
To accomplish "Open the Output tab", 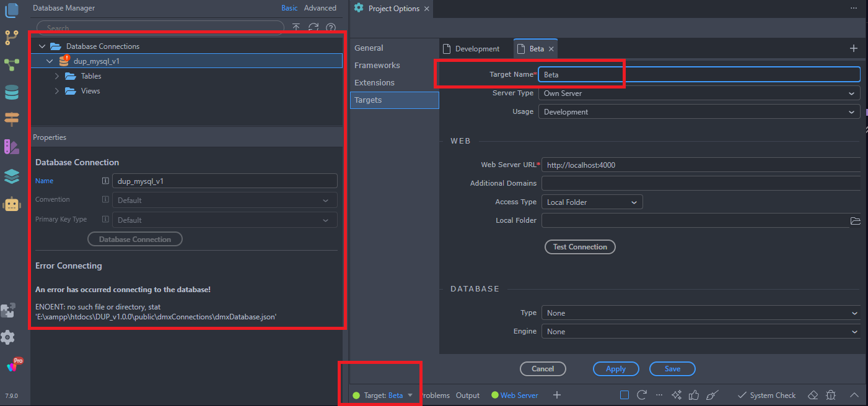I will (468, 395).
